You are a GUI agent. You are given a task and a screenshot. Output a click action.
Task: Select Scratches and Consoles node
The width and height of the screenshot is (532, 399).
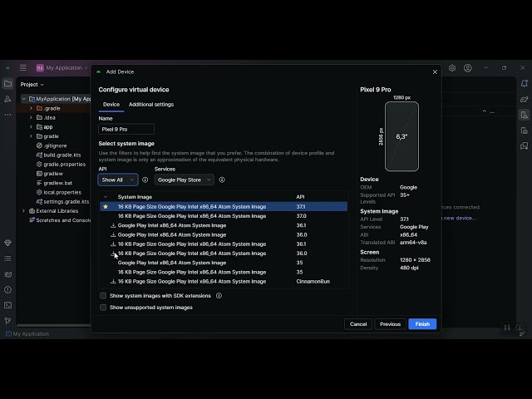click(x=60, y=220)
